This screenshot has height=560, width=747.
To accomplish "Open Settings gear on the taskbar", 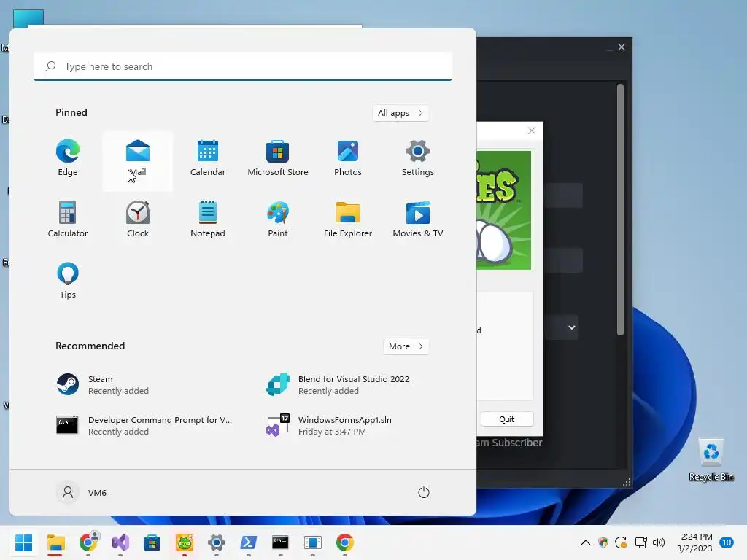I will (216, 542).
